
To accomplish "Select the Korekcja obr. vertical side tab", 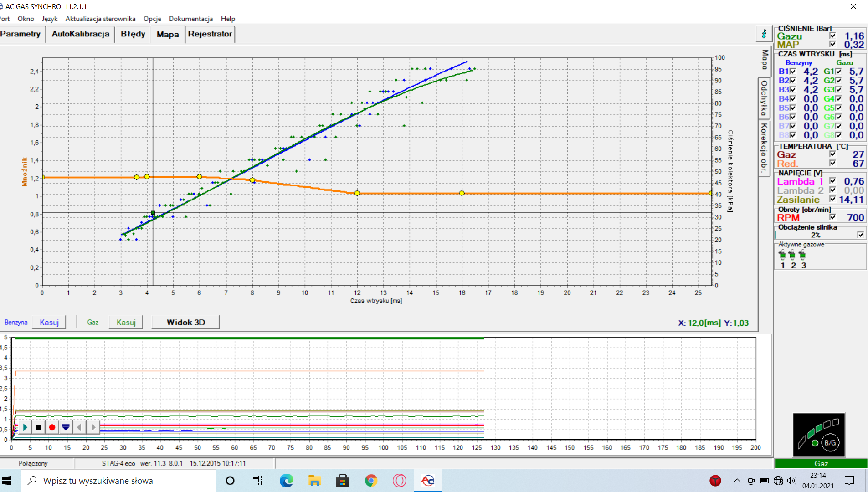I will [764, 148].
